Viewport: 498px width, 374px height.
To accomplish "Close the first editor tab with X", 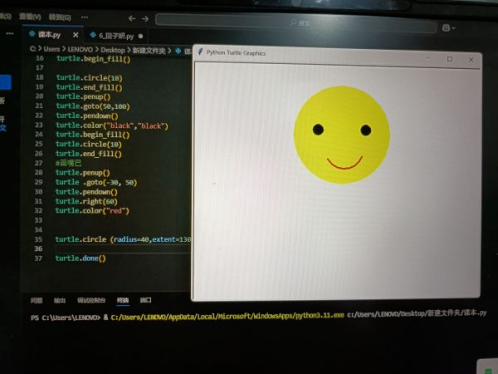I will point(76,35).
